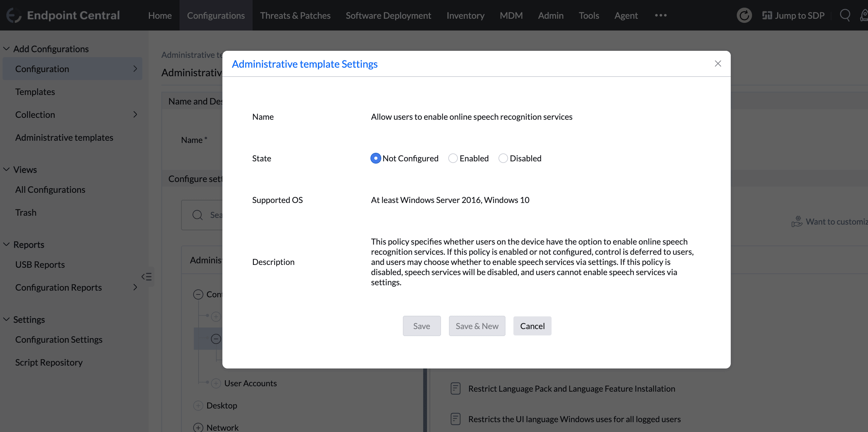This screenshot has height=432, width=868.
Task: Open the overflow menu with three dots
Action: point(661,15)
